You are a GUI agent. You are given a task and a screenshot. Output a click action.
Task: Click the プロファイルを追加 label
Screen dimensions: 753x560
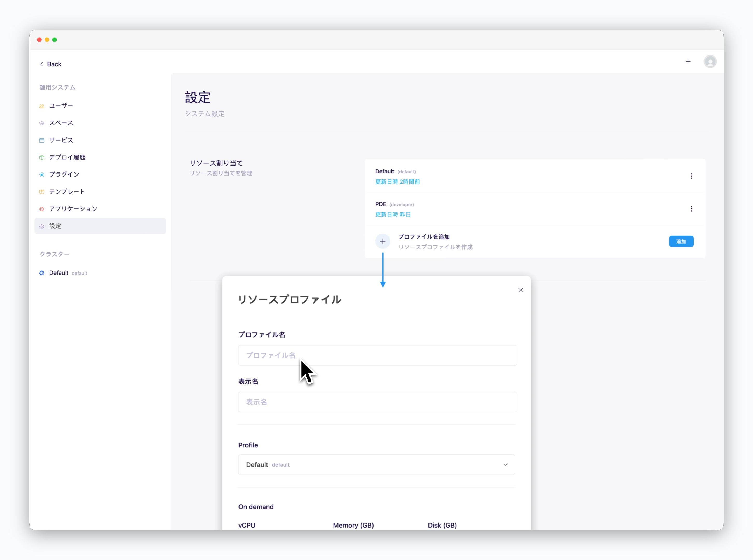(x=424, y=237)
